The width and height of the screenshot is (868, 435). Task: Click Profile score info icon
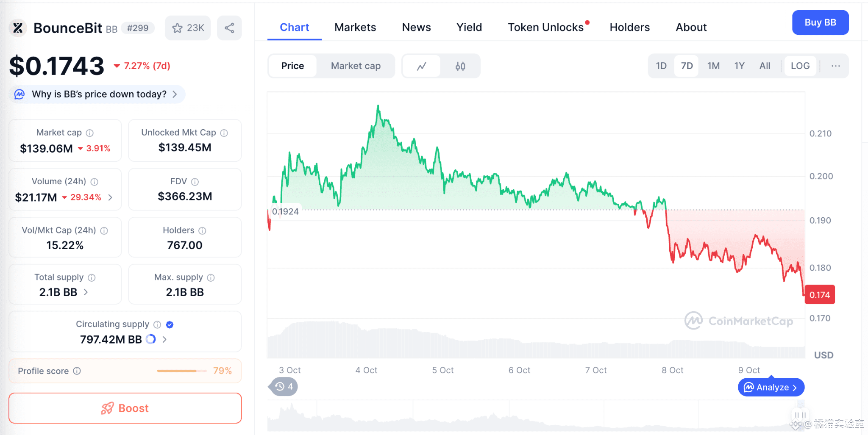pos(77,371)
